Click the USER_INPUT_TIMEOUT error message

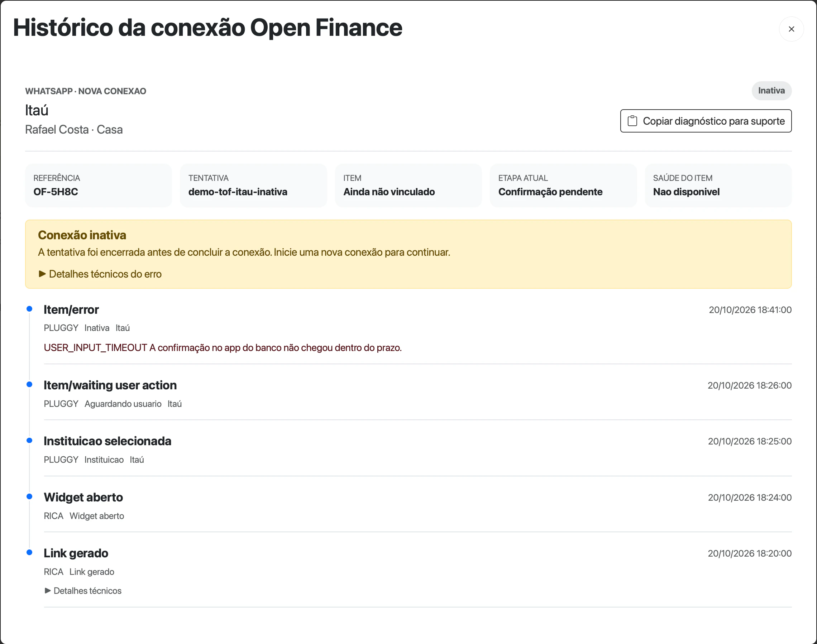coord(223,348)
